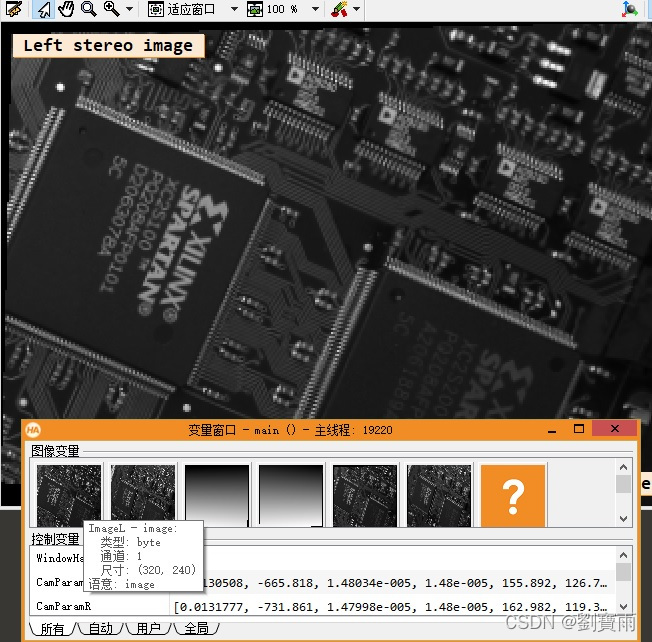
Task: Click the 图像变量 section label
Action: pos(55,451)
